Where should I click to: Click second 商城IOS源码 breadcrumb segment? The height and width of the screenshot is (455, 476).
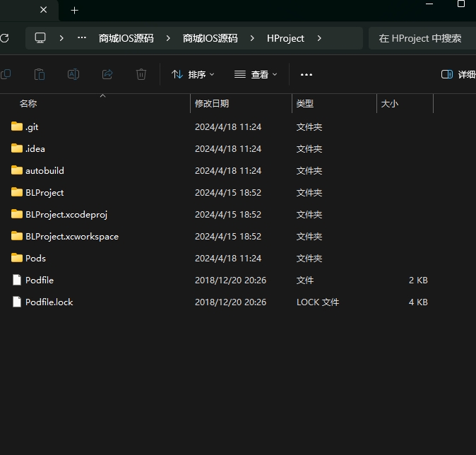tap(210, 38)
